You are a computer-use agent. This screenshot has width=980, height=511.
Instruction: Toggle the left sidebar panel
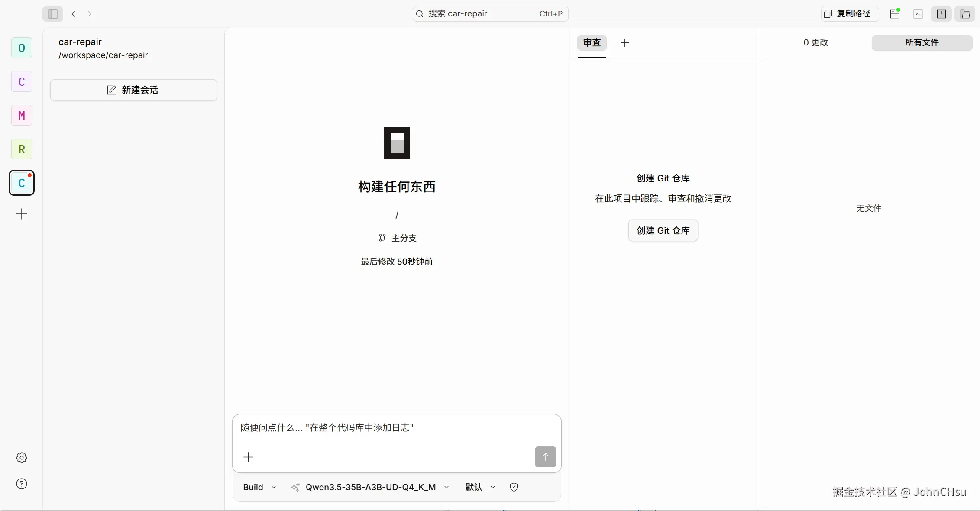pyautogui.click(x=53, y=14)
